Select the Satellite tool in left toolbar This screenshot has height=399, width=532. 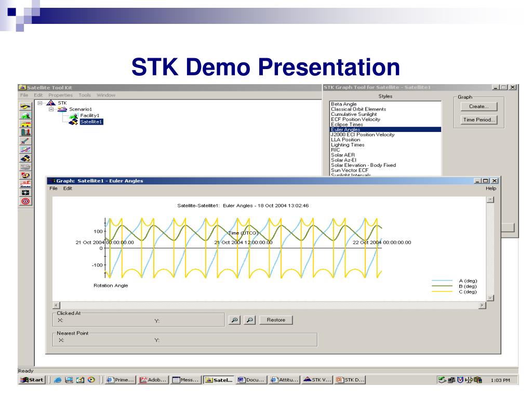tap(25, 158)
